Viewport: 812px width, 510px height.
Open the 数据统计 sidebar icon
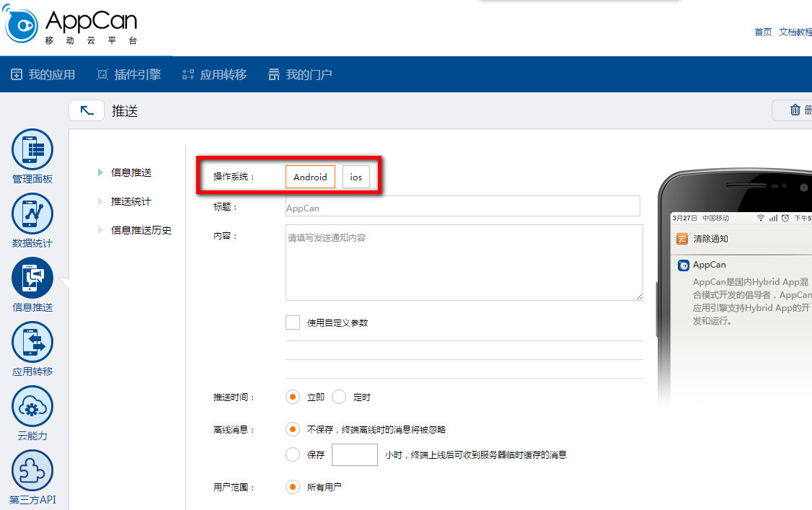tap(32, 214)
